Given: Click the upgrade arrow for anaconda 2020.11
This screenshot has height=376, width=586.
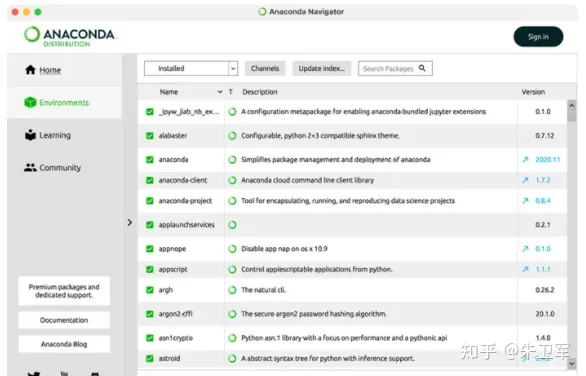Looking at the screenshot, I should [x=525, y=160].
